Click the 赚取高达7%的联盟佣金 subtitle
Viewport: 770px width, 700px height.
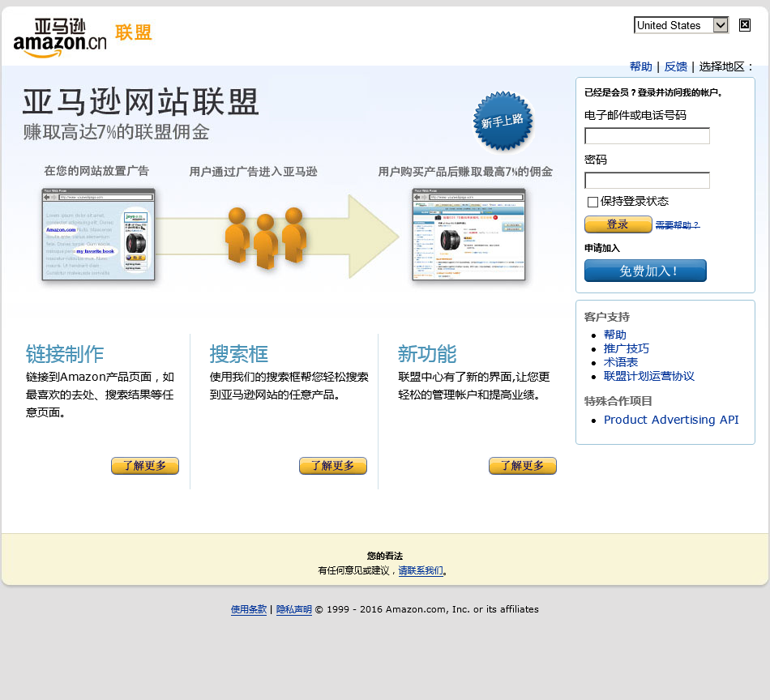pyautogui.click(x=117, y=132)
